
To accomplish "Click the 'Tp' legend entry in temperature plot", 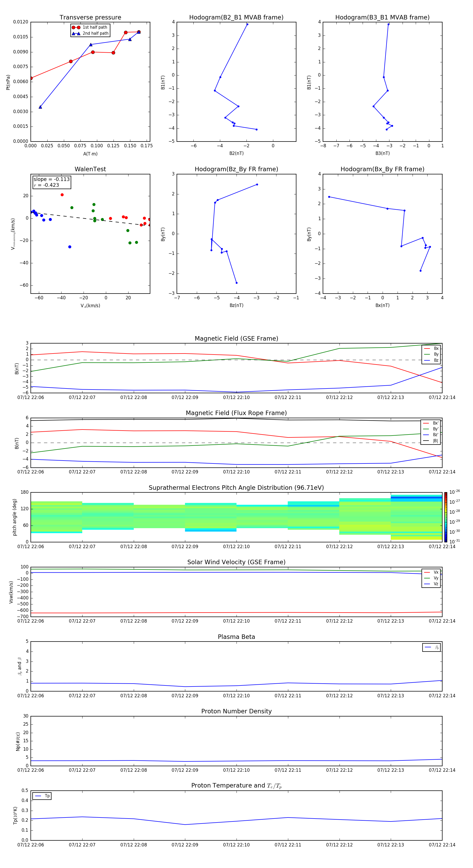I will [x=42, y=796].
